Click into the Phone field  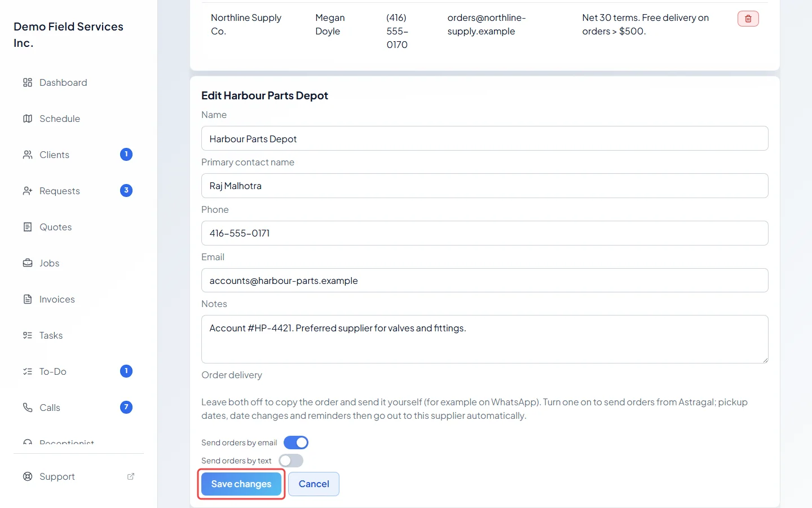point(485,233)
